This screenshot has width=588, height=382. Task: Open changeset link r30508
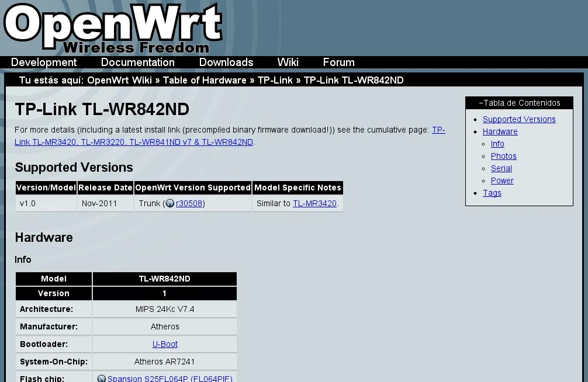click(189, 203)
